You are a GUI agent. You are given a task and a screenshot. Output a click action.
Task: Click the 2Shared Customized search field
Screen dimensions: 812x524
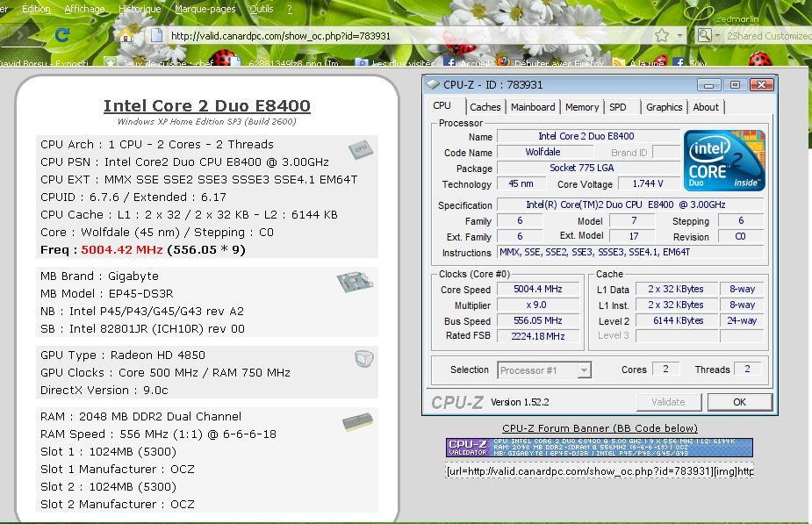(767, 36)
